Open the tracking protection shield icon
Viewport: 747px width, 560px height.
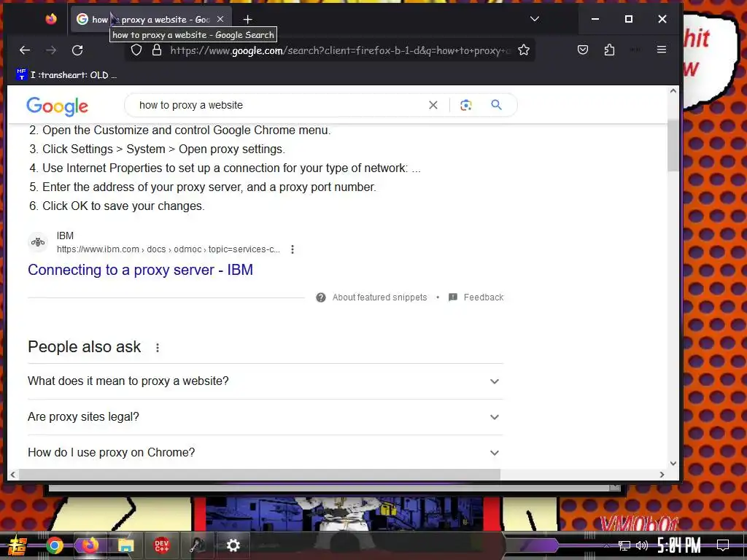pyautogui.click(x=136, y=50)
